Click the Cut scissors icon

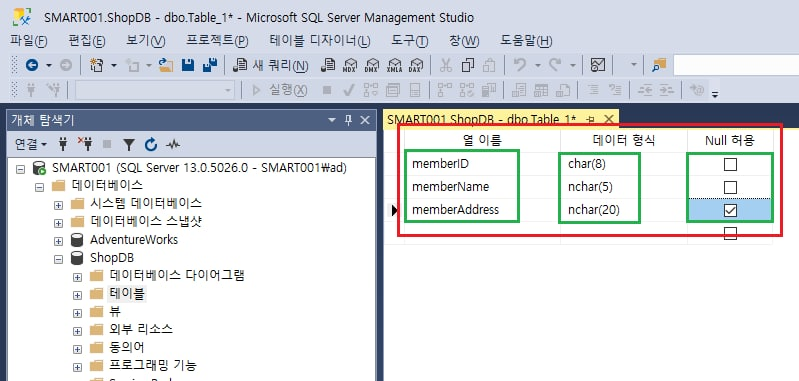(446, 65)
